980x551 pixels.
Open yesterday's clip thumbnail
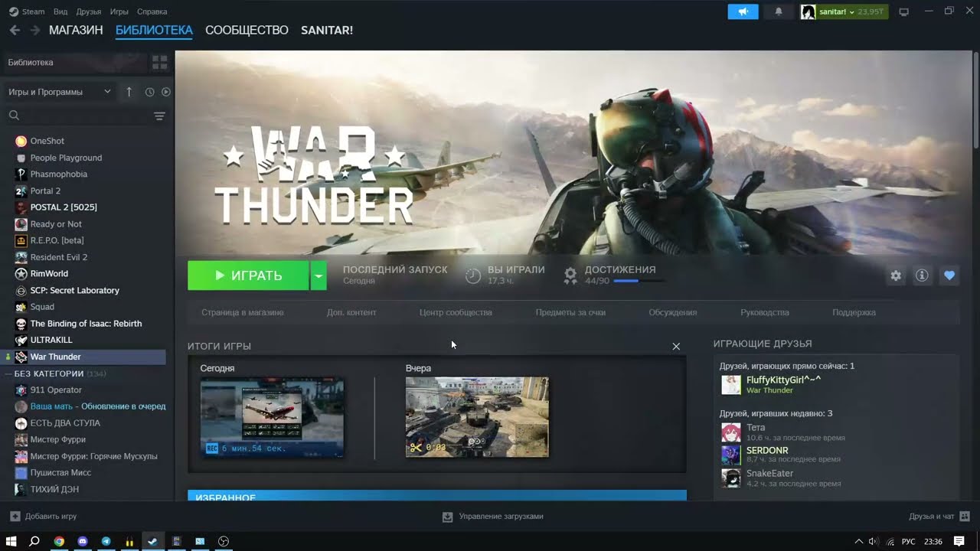click(x=477, y=417)
